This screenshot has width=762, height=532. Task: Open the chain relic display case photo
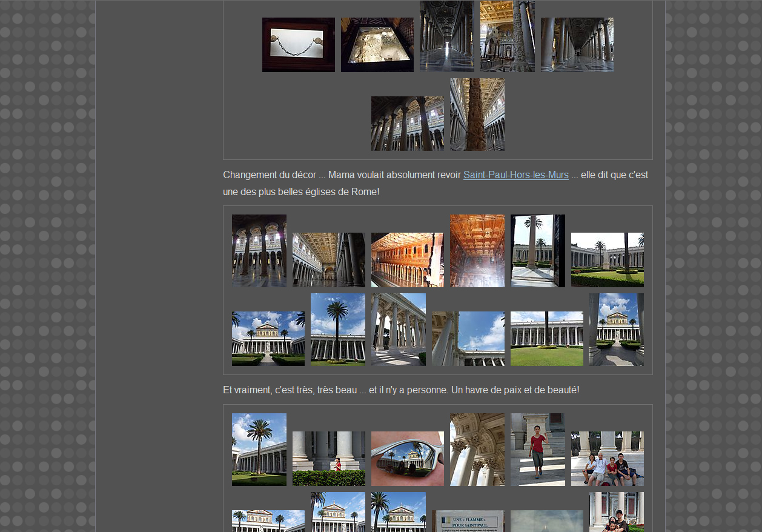298,45
